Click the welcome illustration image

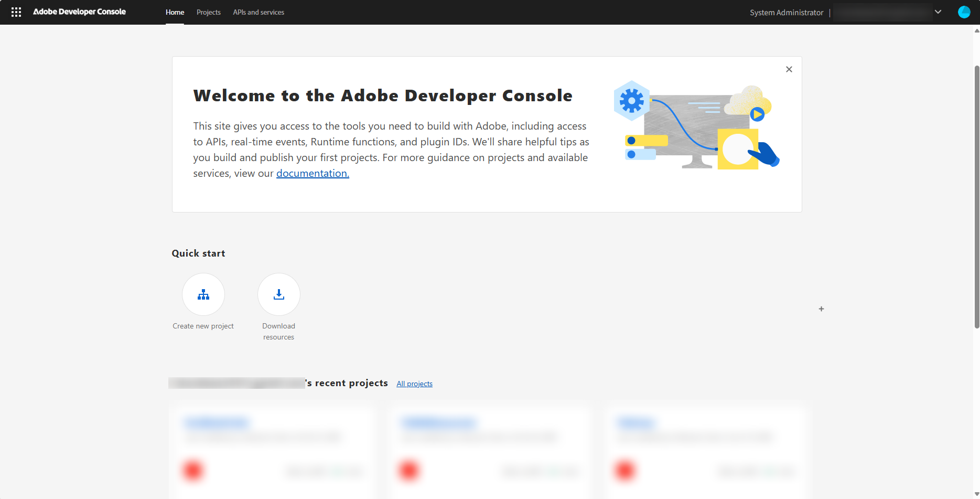click(697, 125)
